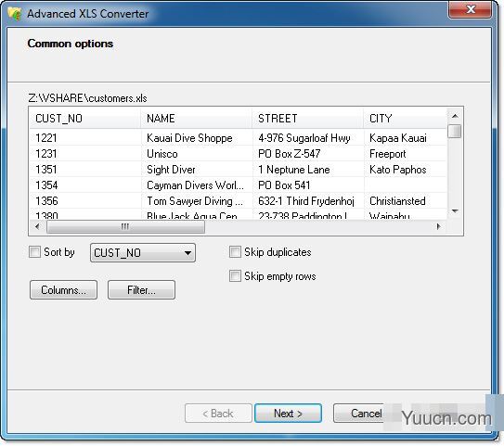Select the PO Box Z-547 cell

click(308, 154)
